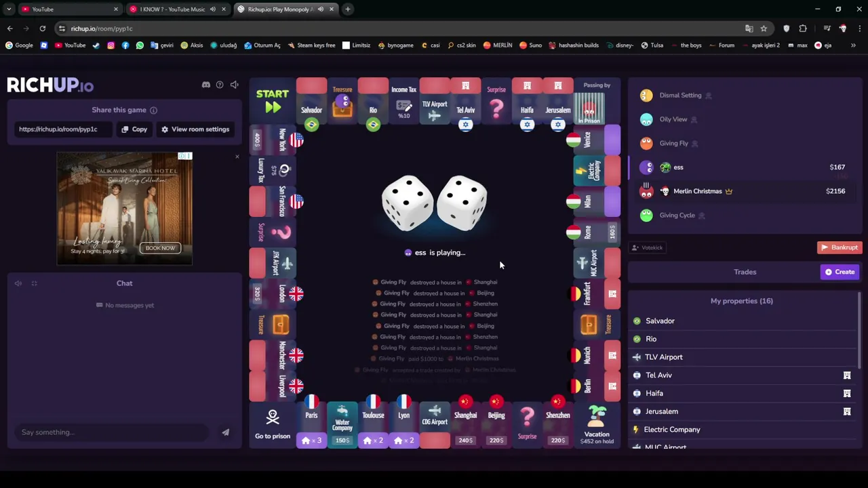Open Electric Company in My properties list

(x=743, y=430)
